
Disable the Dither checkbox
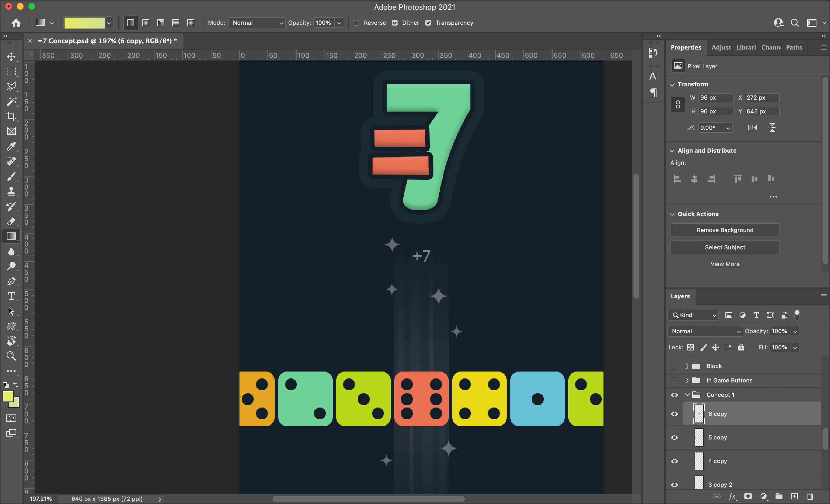pos(395,23)
